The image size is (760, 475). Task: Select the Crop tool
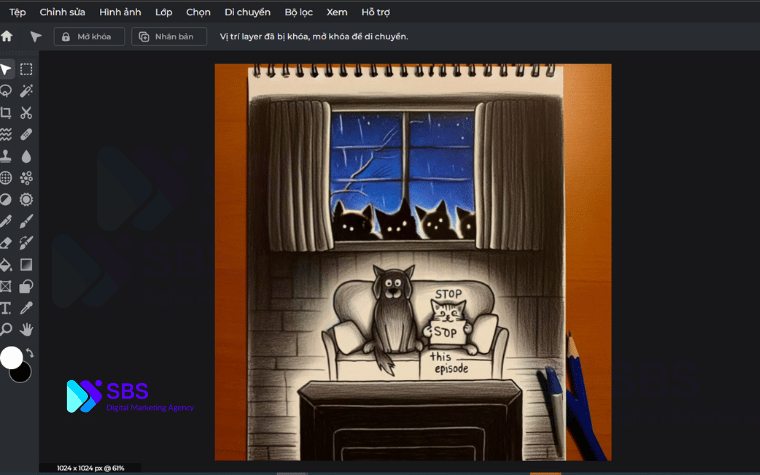(x=6, y=113)
